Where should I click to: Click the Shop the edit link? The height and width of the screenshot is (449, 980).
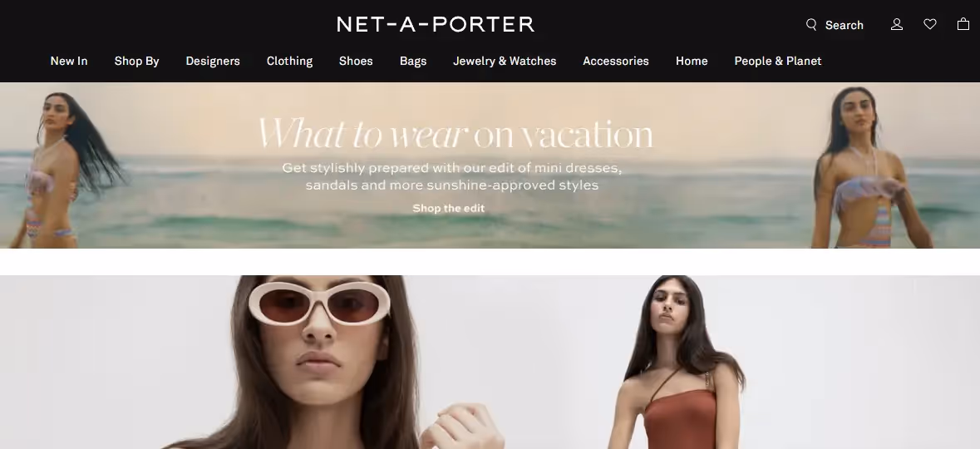(x=448, y=208)
